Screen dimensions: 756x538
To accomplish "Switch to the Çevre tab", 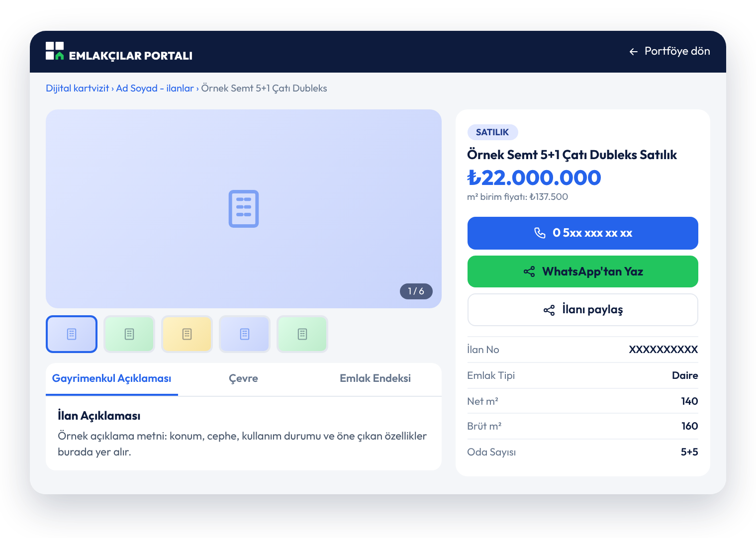I will [x=244, y=379].
